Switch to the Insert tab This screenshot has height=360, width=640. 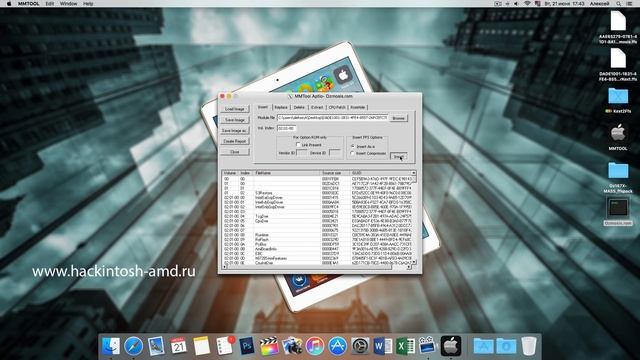pos(263,107)
